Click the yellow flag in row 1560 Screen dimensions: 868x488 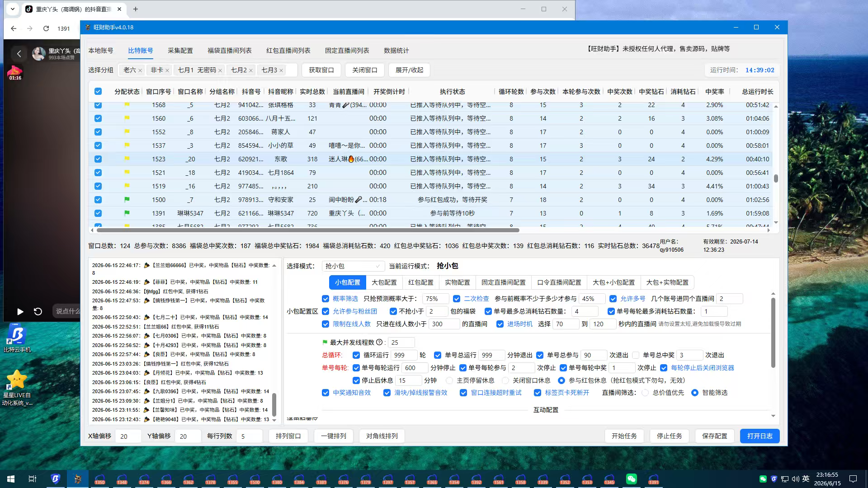pyautogui.click(x=127, y=118)
